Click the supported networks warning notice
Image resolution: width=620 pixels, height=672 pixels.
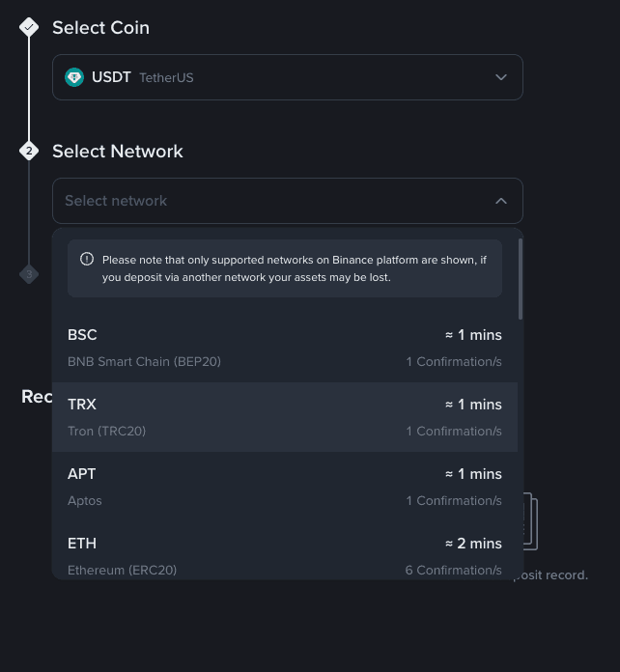(285, 268)
